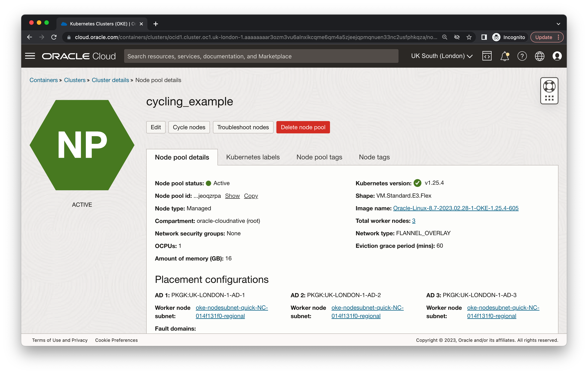Open the Update button's three-dot menu
Image resolution: width=588 pixels, height=374 pixels.
pos(559,37)
